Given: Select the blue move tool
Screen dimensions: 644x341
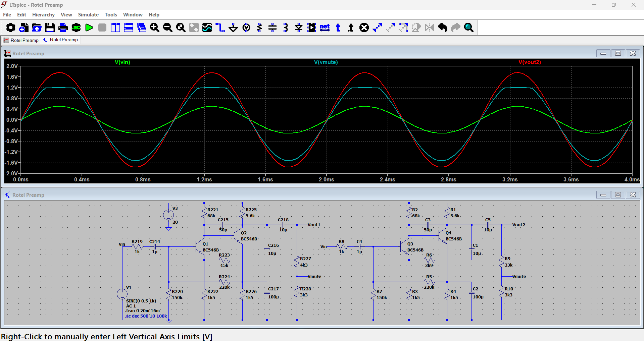Looking at the screenshot, I should tap(377, 27).
